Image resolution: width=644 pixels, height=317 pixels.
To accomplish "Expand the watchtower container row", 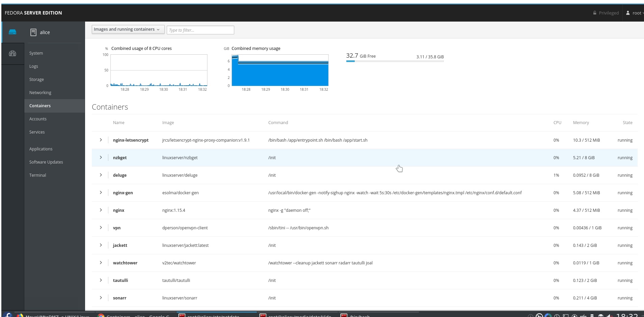I will click(x=101, y=263).
